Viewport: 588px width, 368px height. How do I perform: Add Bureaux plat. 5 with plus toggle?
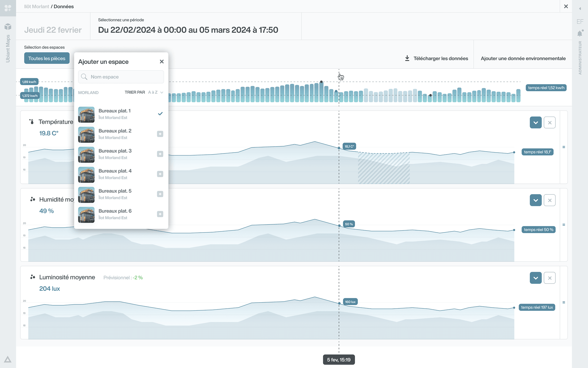pos(160,194)
